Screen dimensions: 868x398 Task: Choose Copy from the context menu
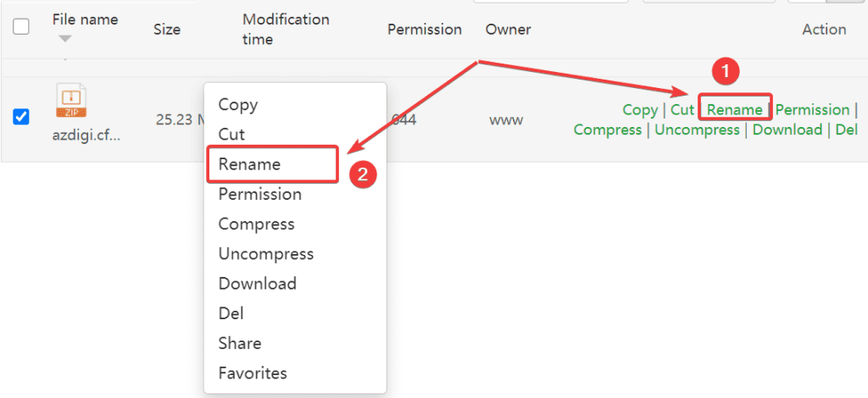[237, 104]
